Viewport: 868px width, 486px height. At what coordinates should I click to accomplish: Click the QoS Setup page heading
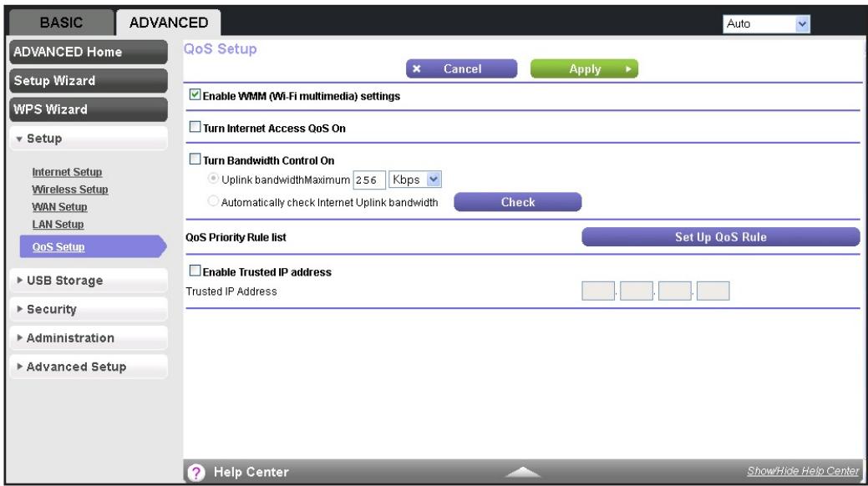[x=221, y=48]
